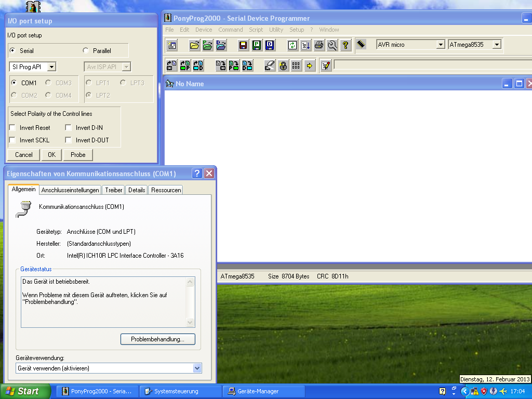Click the Load Script icon beside reload
The width and height of the screenshot is (532, 399).
coord(305,45)
